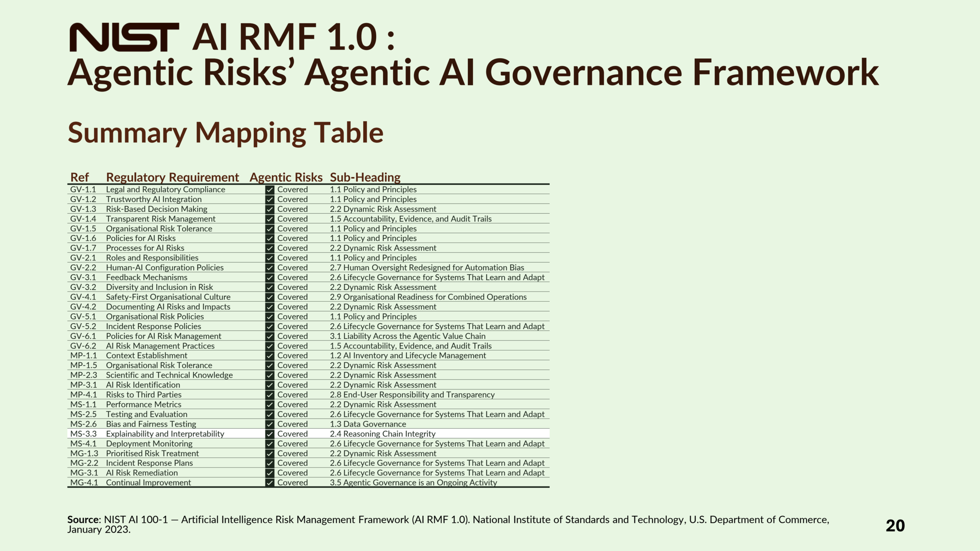Click the checkbox for MP-4.1 Risks to Third Parties
Image resolution: width=980 pixels, height=551 pixels.
pyautogui.click(x=270, y=395)
